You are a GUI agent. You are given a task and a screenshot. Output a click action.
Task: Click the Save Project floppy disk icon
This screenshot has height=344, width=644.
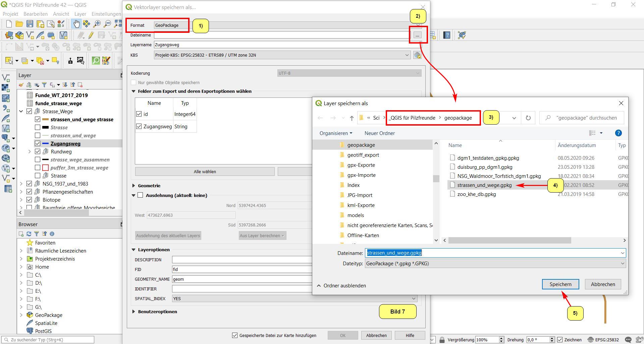tap(30, 24)
